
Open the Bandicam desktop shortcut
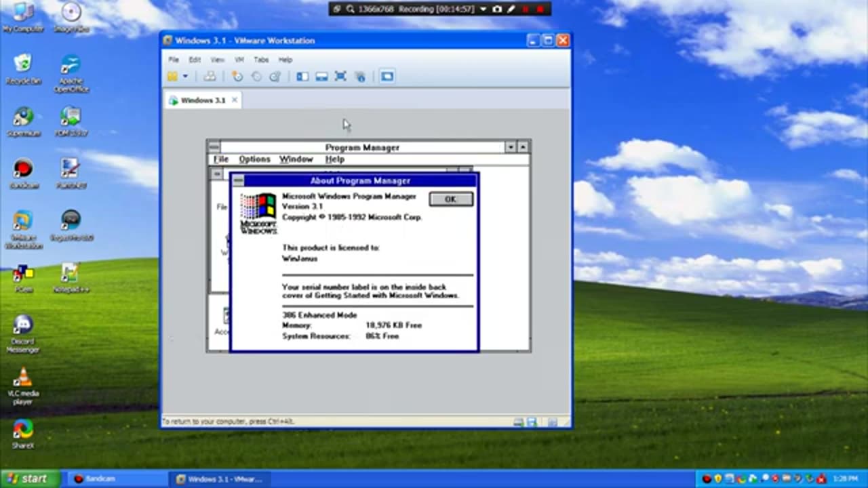(x=23, y=174)
